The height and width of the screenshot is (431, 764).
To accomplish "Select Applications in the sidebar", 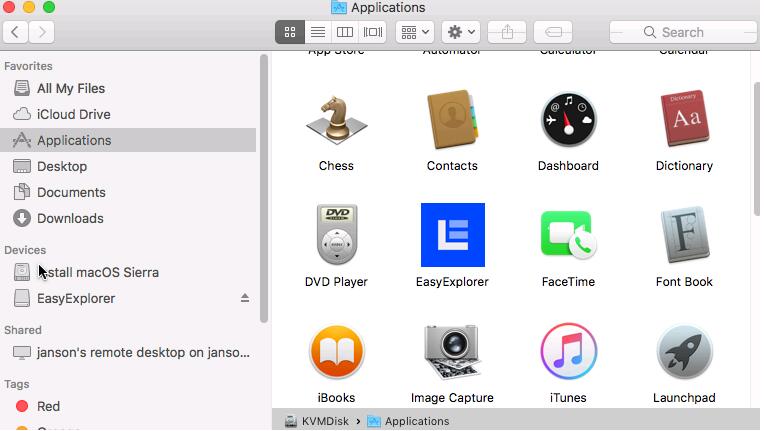I will pos(128,140).
